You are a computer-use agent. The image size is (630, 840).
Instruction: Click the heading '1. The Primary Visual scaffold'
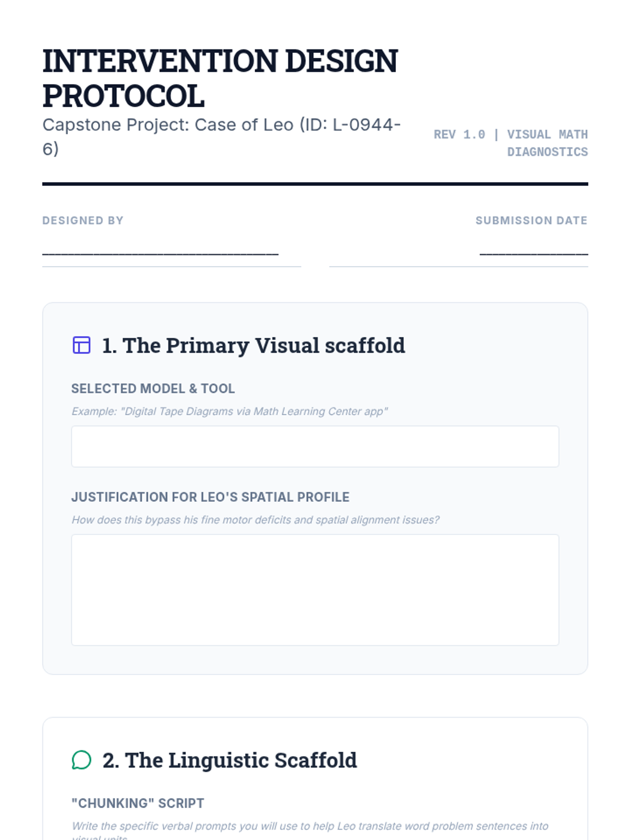click(254, 345)
